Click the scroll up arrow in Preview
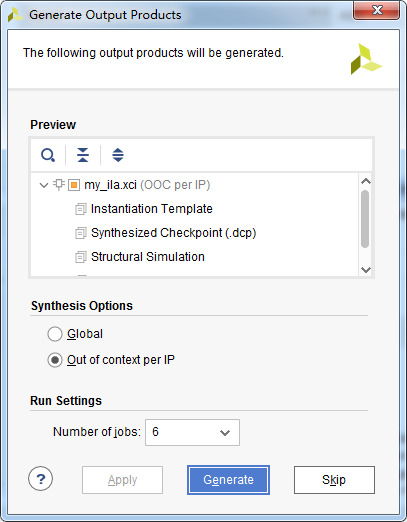 point(366,181)
